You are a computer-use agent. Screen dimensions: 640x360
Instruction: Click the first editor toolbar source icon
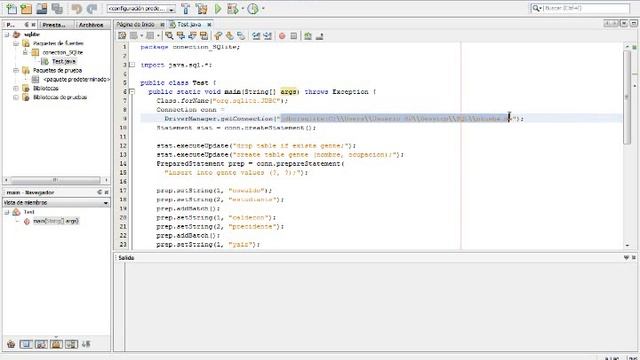(x=122, y=36)
